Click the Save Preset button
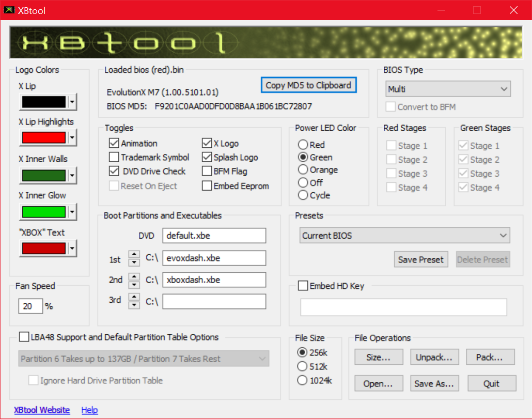 point(421,259)
